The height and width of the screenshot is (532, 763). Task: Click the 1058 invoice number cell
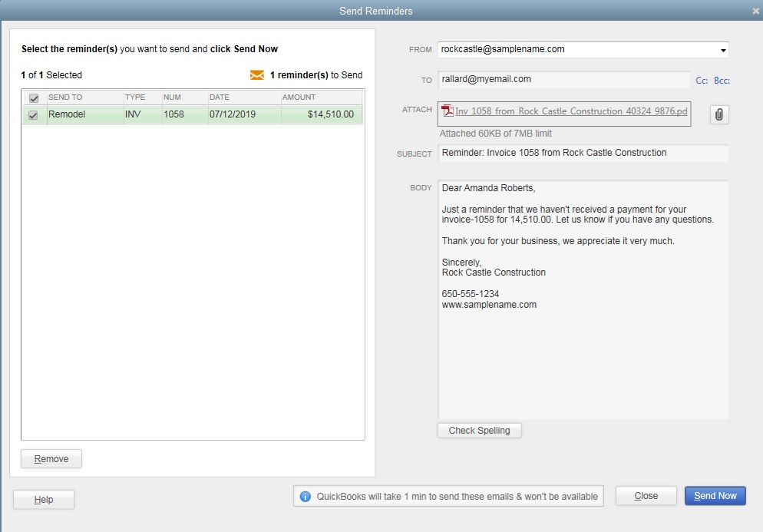point(185,114)
